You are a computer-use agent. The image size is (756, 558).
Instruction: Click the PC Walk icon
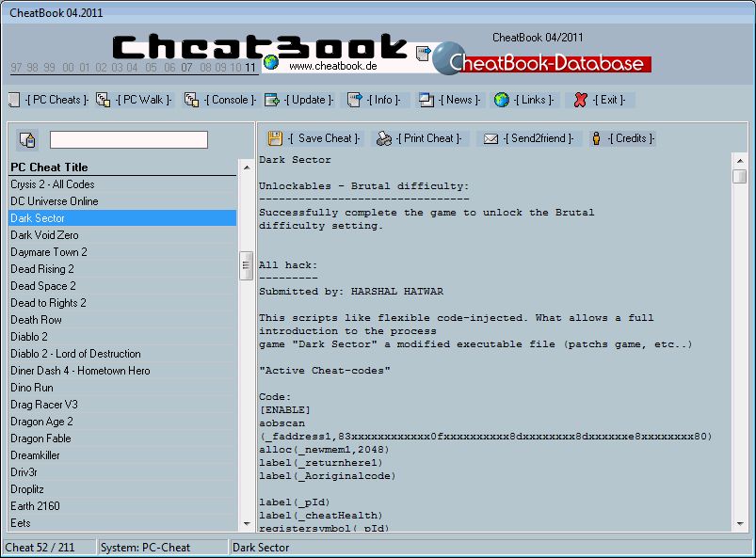click(104, 100)
